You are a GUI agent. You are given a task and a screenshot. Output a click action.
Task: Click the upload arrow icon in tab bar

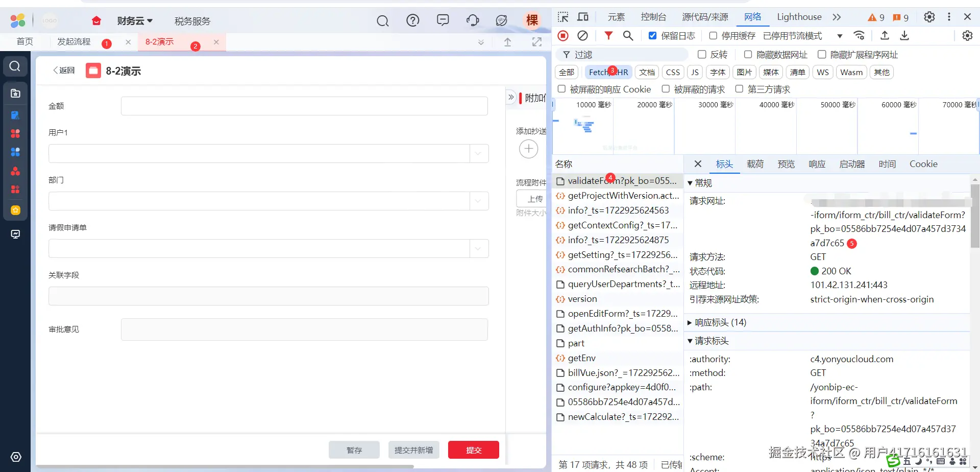click(x=507, y=42)
